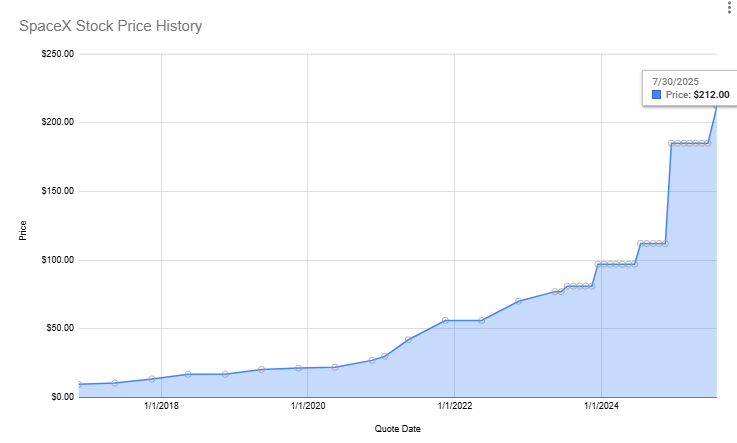Click the blue Price legend swatch in tooltip

(657, 95)
